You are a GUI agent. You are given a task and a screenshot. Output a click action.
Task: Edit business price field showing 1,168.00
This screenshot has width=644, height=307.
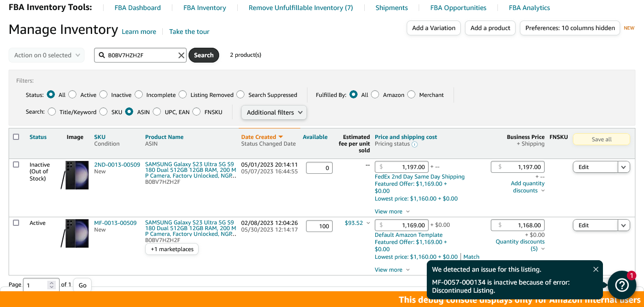517,225
